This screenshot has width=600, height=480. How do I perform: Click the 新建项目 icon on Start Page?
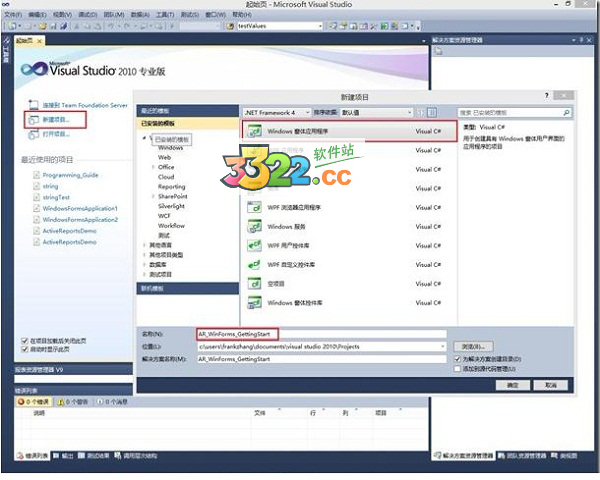point(33,120)
